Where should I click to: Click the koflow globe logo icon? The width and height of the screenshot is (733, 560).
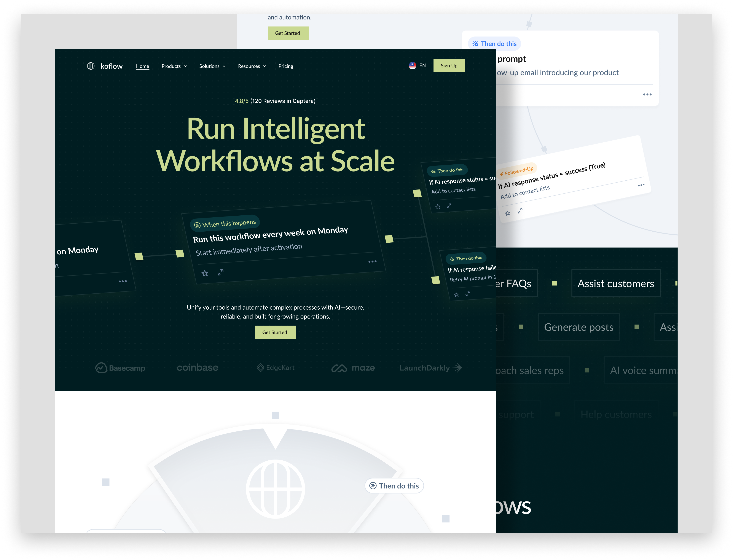(91, 66)
